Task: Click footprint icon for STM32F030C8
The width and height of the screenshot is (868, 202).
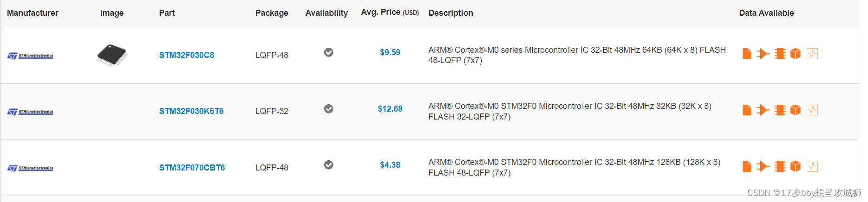Action: coord(780,54)
